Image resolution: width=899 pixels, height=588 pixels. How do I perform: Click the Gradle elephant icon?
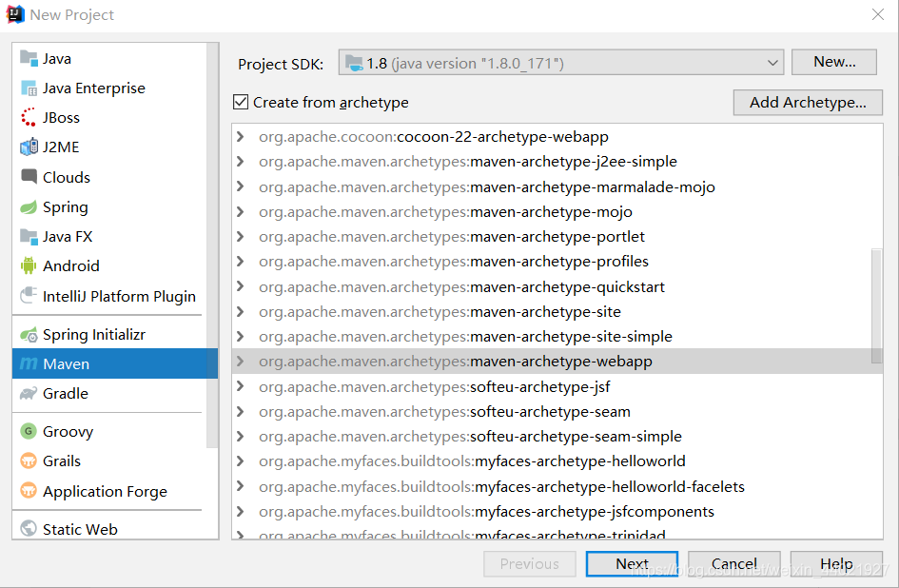(x=29, y=394)
